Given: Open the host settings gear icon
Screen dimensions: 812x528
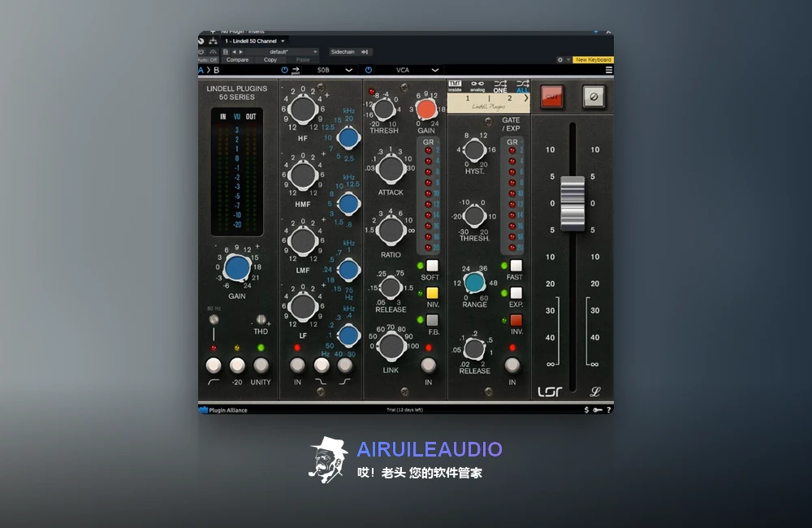Looking at the screenshot, I should [x=559, y=59].
